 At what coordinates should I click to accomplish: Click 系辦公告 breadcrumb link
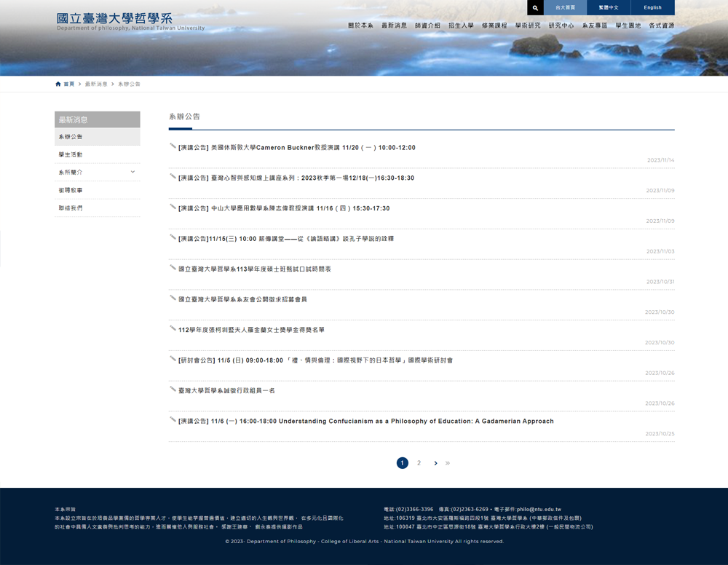[x=129, y=84]
